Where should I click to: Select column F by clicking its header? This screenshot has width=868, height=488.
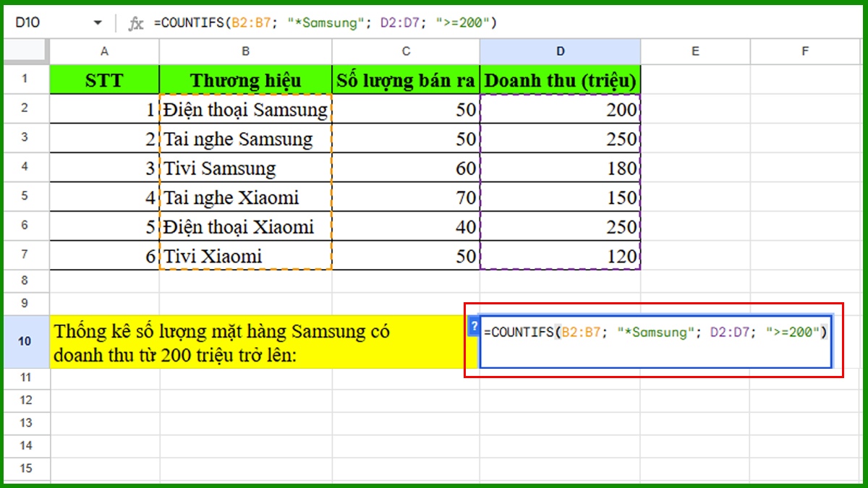(x=805, y=51)
